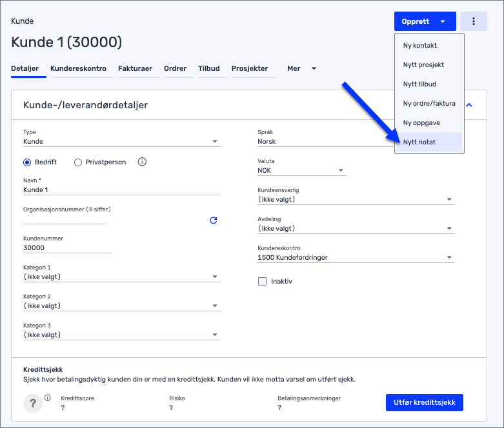Click into the Navn field
Viewport: 504px width, 428px height.
point(122,190)
